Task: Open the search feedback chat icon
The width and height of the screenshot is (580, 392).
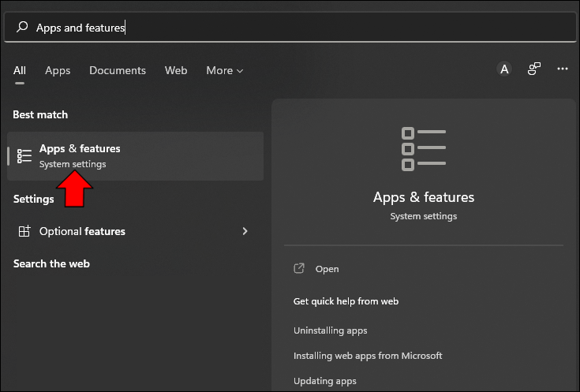Action: pyautogui.click(x=533, y=69)
